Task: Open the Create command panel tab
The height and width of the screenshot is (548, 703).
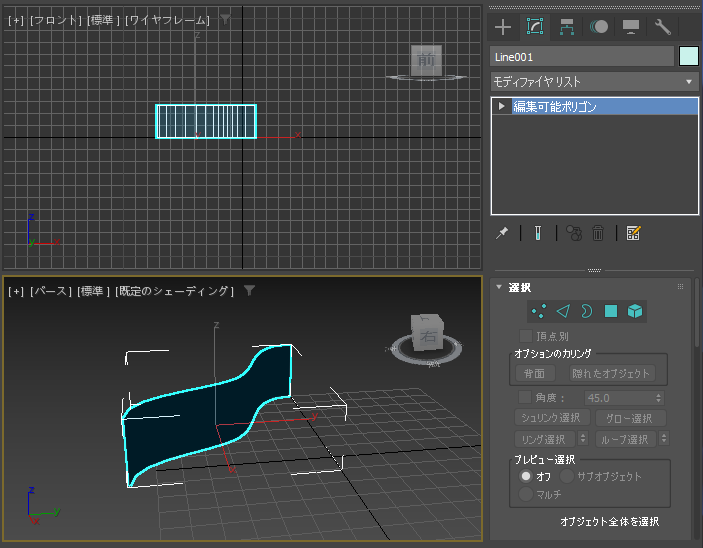Action: click(x=503, y=27)
